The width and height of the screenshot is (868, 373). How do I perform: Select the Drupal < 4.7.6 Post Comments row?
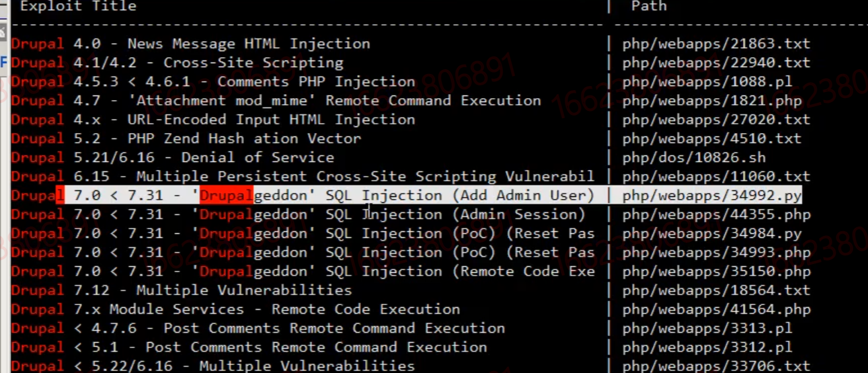(258, 328)
